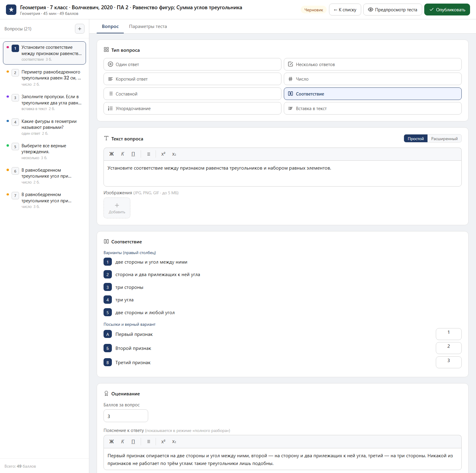Click answer field for 'Второй признак'
This screenshot has width=476, height=473.
(449, 348)
